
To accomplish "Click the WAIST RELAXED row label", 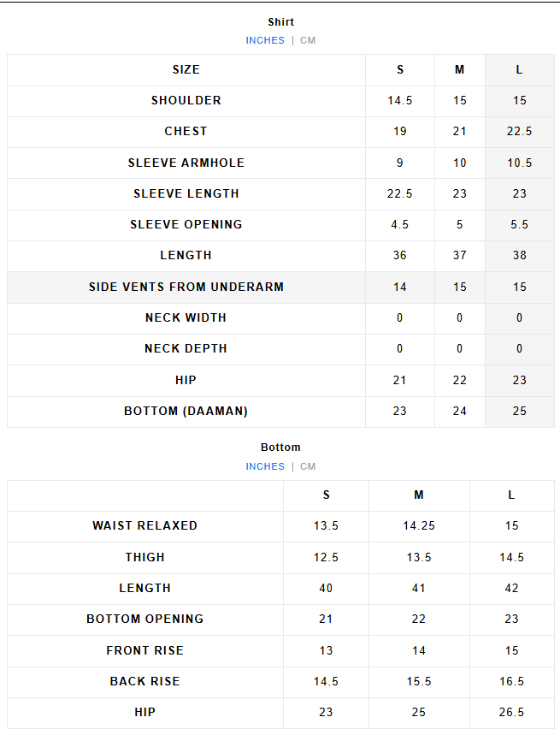I will point(145,525).
